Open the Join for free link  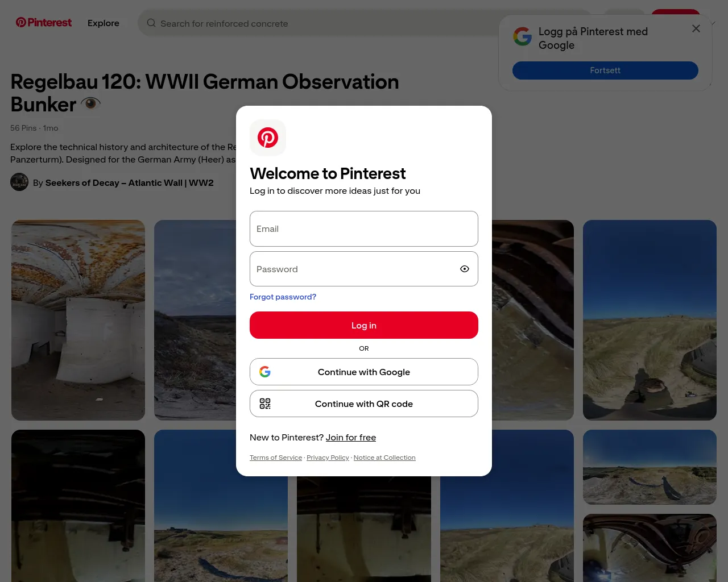[x=351, y=438]
